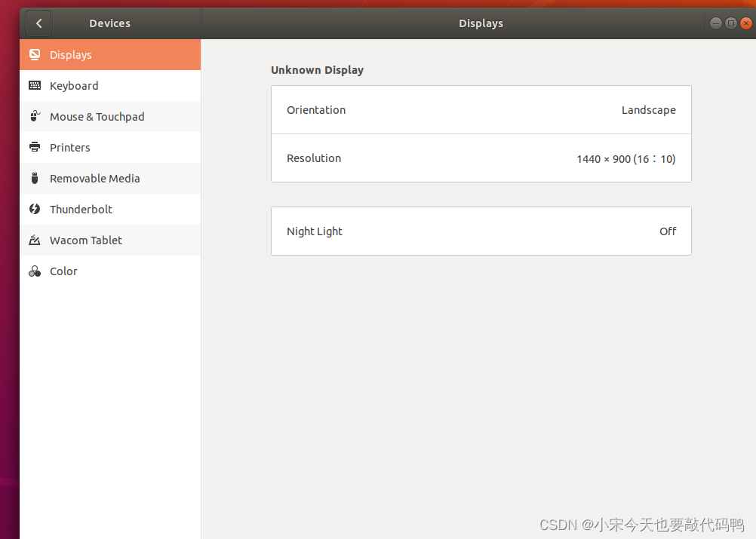This screenshot has width=756, height=539.
Task: Select Color in the sidebar
Action: (x=63, y=271)
